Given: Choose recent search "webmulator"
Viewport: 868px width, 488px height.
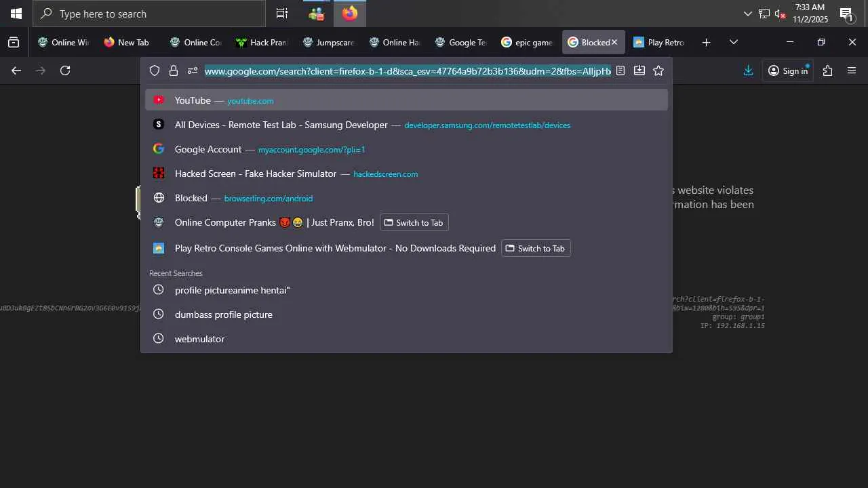Looking at the screenshot, I should (x=407, y=339).
